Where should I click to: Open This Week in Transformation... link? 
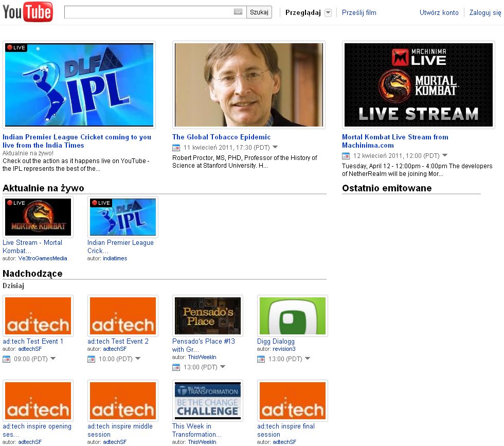[196, 430]
